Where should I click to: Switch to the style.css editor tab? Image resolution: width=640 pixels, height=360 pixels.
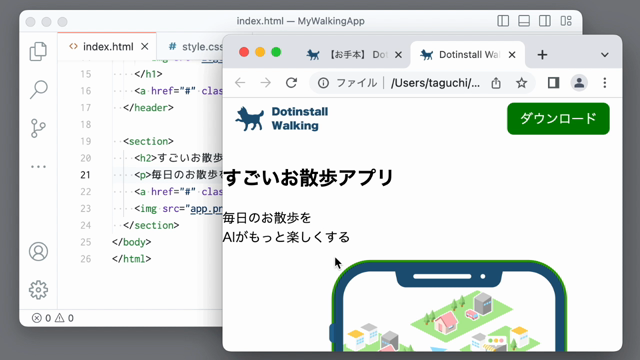pos(196,47)
